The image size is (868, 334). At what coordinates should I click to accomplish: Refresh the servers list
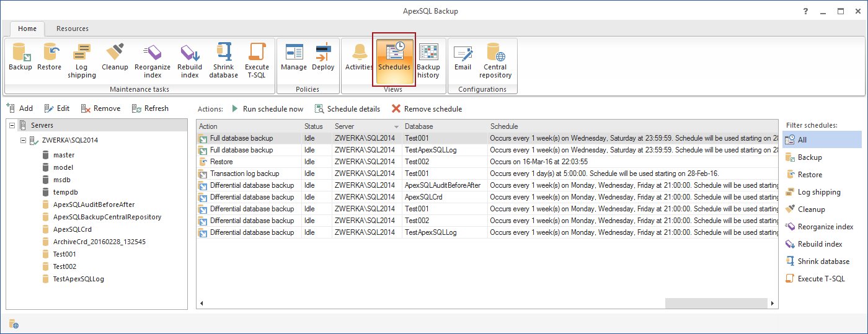tap(150, 108)
